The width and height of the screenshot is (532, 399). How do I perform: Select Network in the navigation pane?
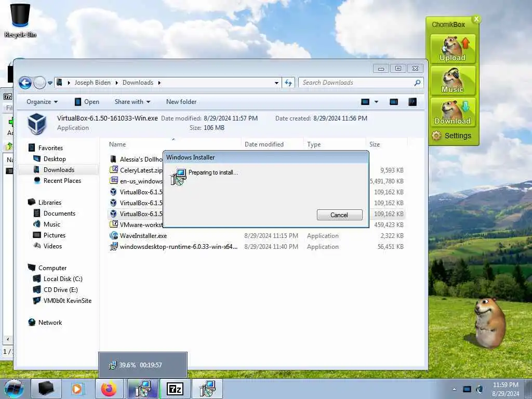[x=50, y=323]
